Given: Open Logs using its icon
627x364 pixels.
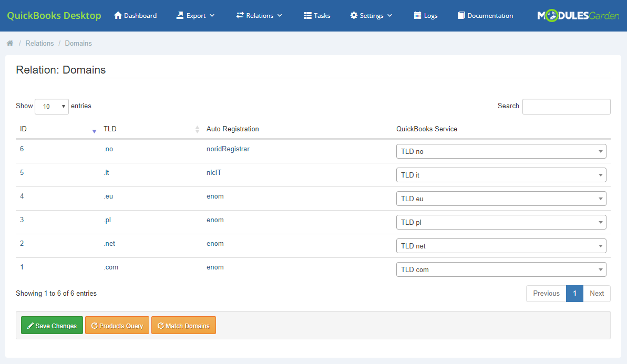Looking at the screenshot, I should 417,15.
